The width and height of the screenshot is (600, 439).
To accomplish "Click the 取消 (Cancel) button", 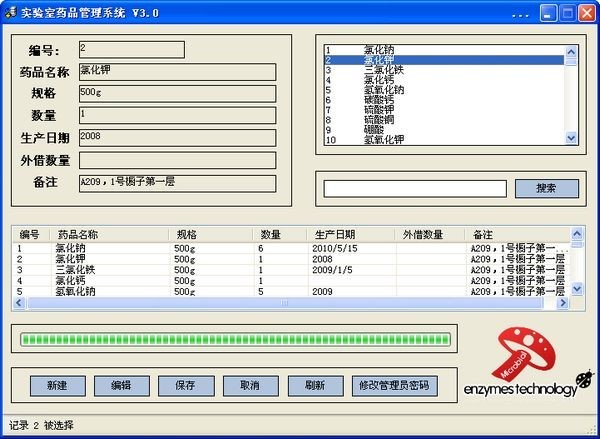I will [x=251, y=386].
